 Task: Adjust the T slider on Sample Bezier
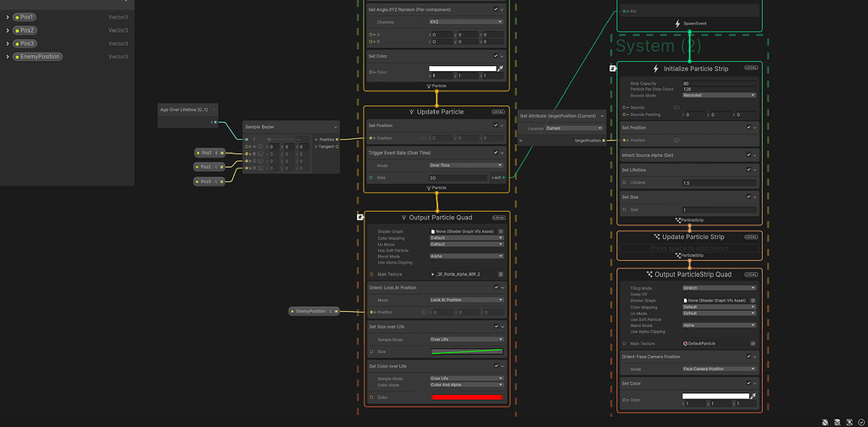(x=281, y=140)
